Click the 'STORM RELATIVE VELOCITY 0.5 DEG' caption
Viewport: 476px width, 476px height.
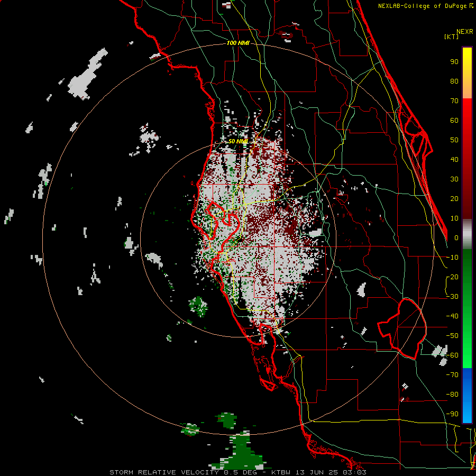pyautogui.click(x=183, y=472)
